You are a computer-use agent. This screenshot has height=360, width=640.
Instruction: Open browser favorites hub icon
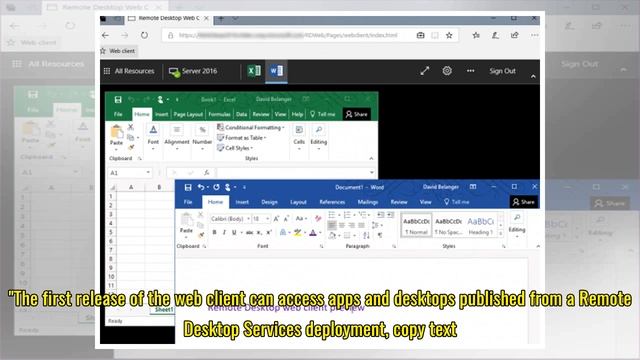[476, 36]
